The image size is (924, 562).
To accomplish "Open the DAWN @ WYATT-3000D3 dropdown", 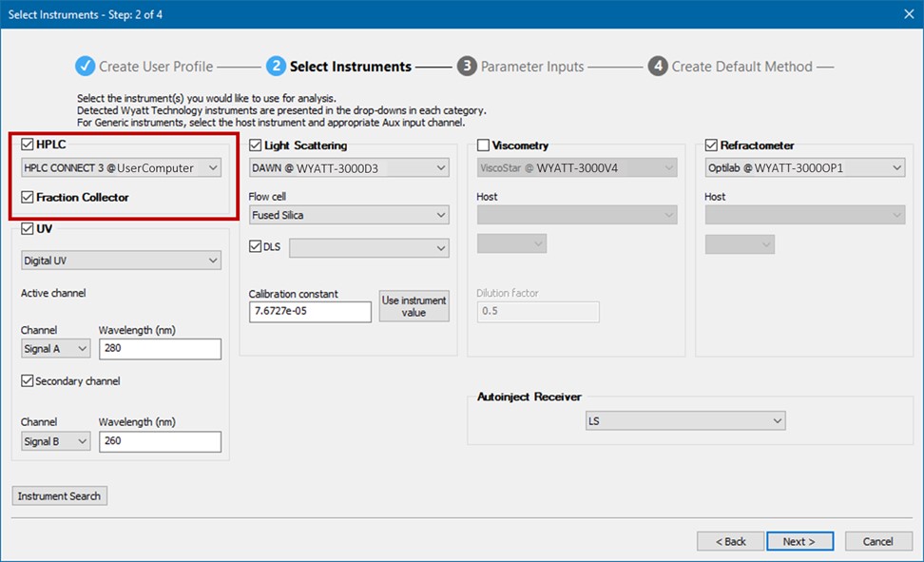I will 349,168.
